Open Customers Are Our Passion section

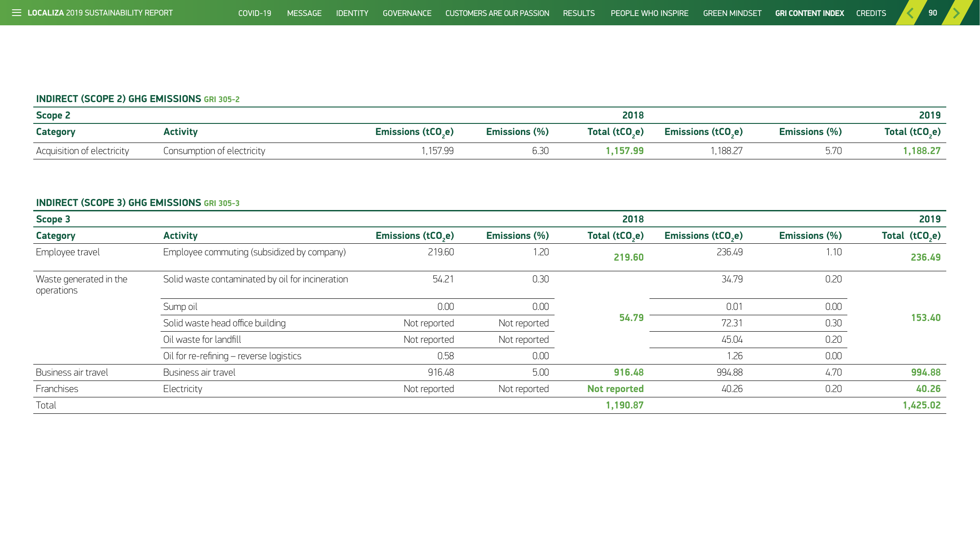click(497, 13)
